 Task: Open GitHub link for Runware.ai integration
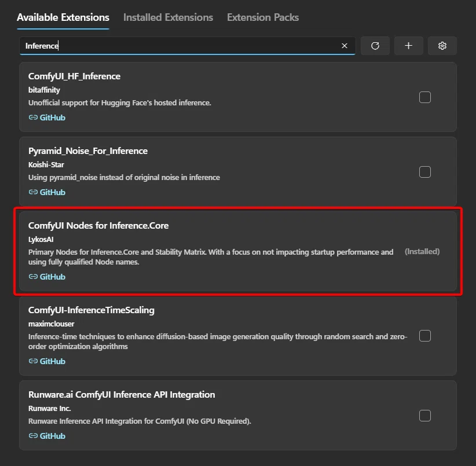click(x=47, y=436)
